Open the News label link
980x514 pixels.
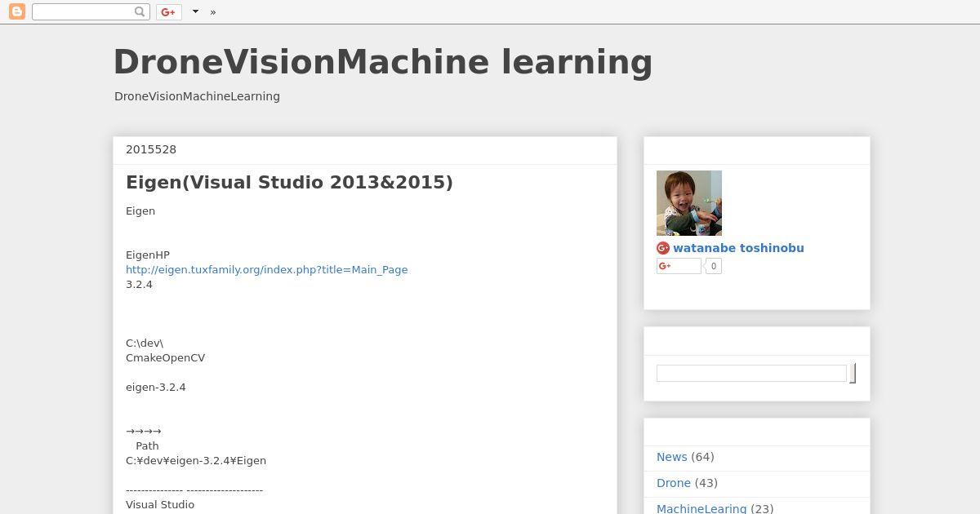pos(671,457)
